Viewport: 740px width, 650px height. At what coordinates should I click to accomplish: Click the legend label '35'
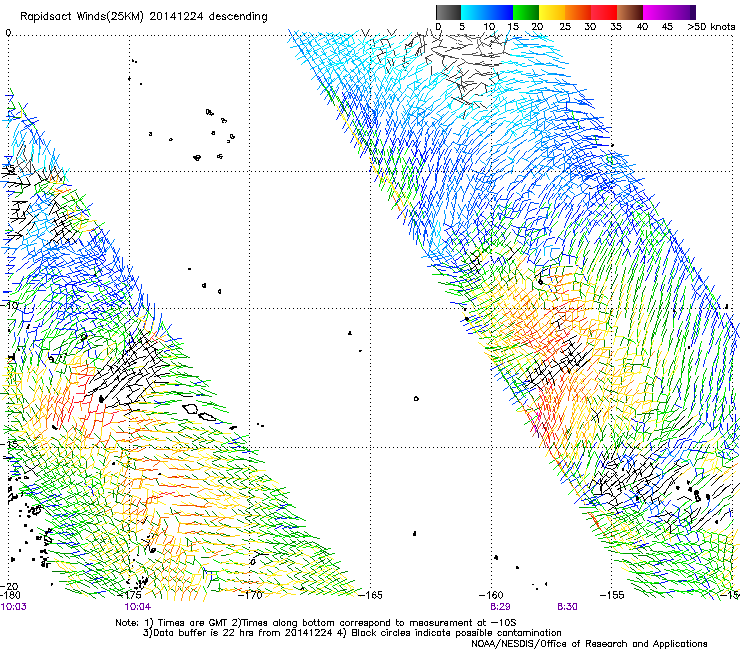[x=616, y=27]
